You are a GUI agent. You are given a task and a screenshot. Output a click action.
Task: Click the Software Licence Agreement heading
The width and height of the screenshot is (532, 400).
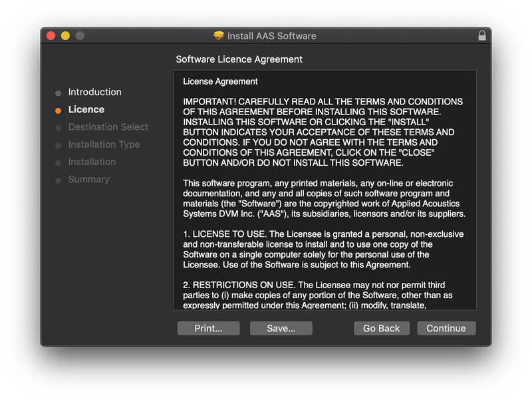[x=239, y=59]
